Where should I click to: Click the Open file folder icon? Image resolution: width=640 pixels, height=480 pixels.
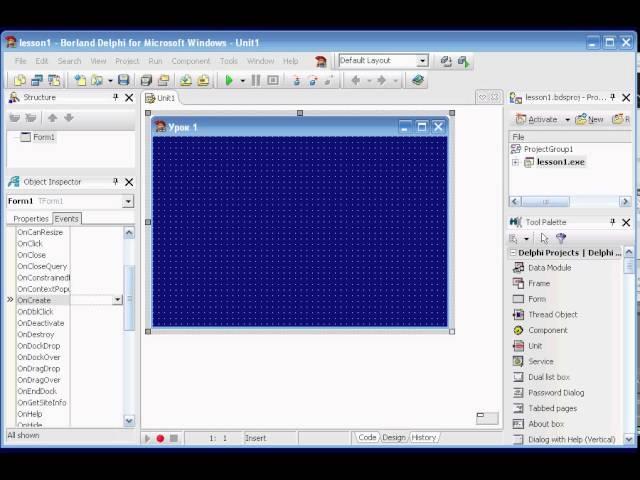[97, 80]
